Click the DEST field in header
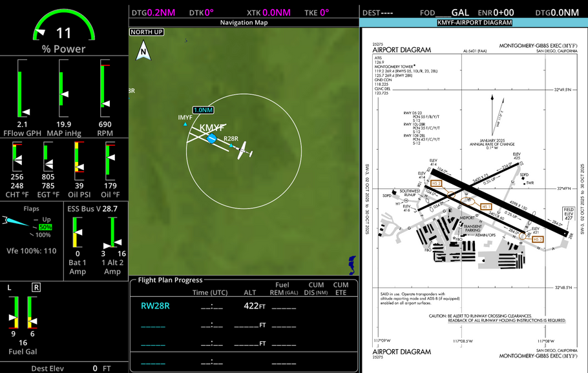Viewport: 588px width, 373px height. click(x=377, y=12)
